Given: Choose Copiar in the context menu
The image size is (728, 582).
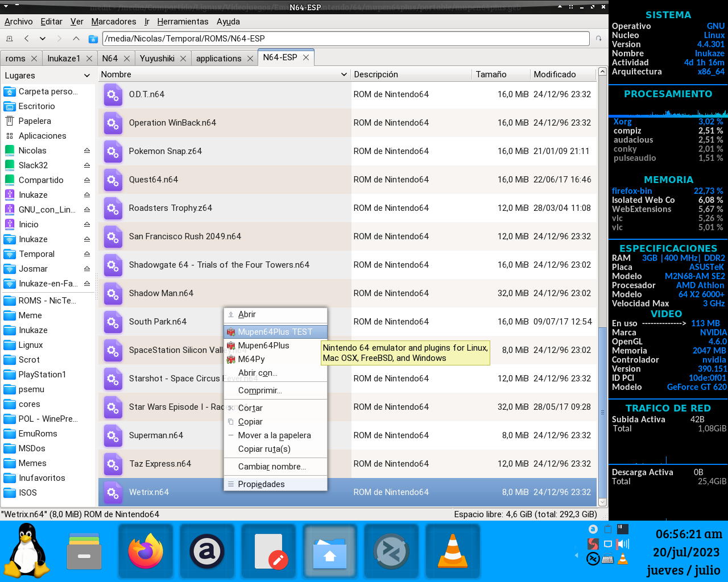Looking at the screenshot, I should point(275,422).
